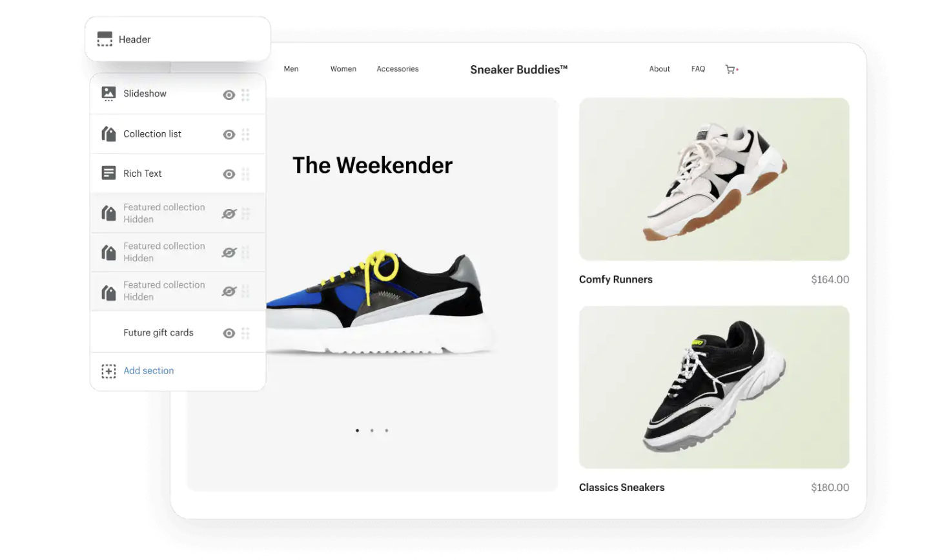This screenshot has width=931, height=560.
Task: Click the Collection list tag icon
Action: [108, 134]
